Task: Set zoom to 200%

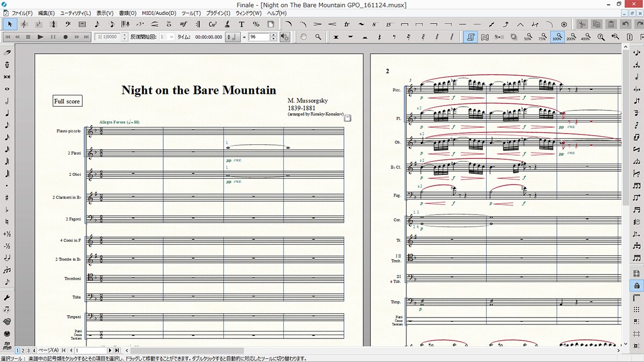Action: click(571, 37)
